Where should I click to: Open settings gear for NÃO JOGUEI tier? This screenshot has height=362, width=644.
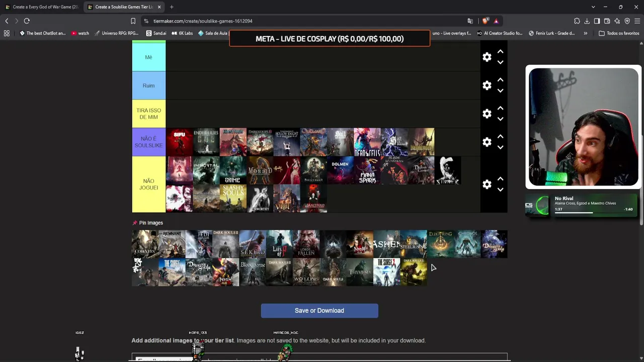click(x=487, y=185)
